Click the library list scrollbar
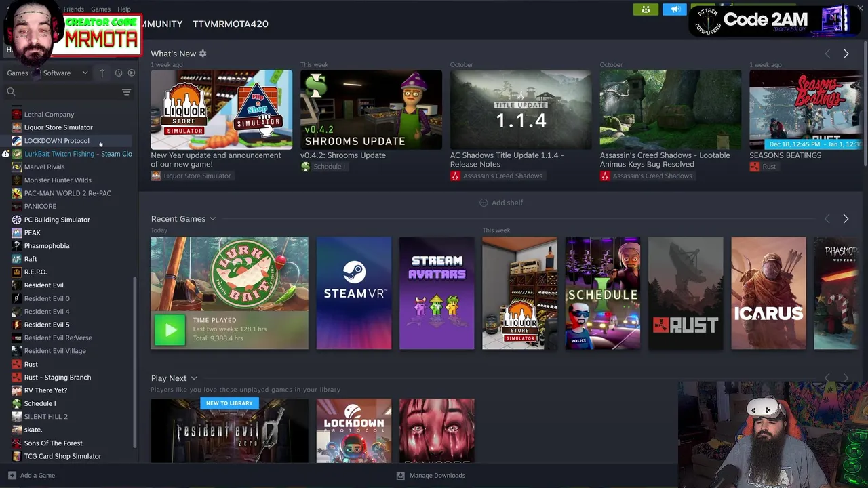This screenshot has width=868, height=488. [x=135, y=363]
